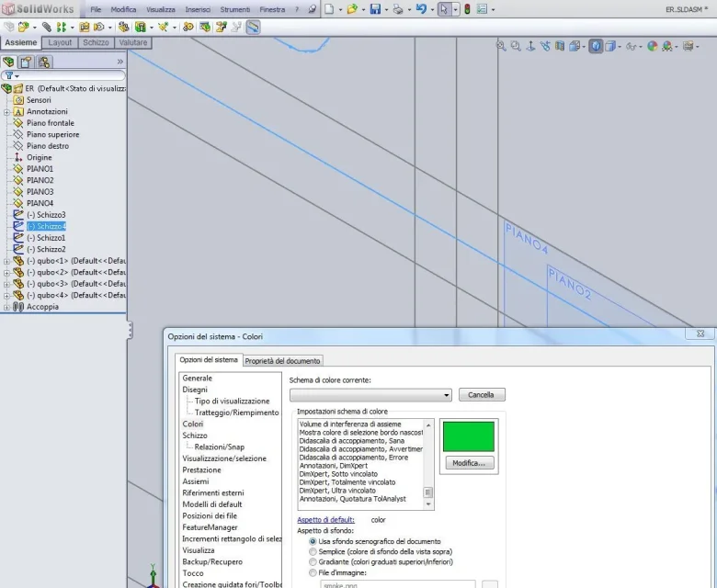Click the highlighted icon at assembly toolbar's end
This screenshot has height=588, width=717.
[253, 28]
